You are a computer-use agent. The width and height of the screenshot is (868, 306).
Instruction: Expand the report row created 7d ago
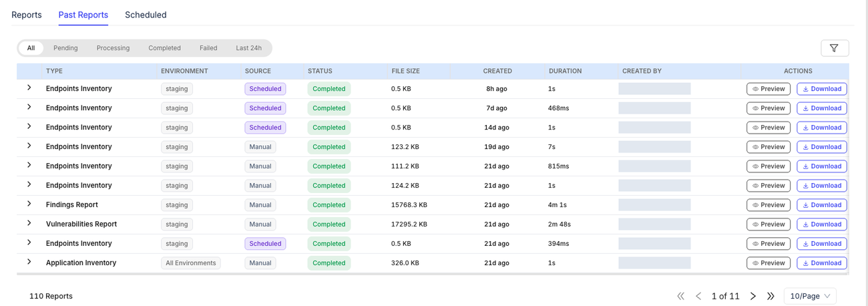coord(29,107)
